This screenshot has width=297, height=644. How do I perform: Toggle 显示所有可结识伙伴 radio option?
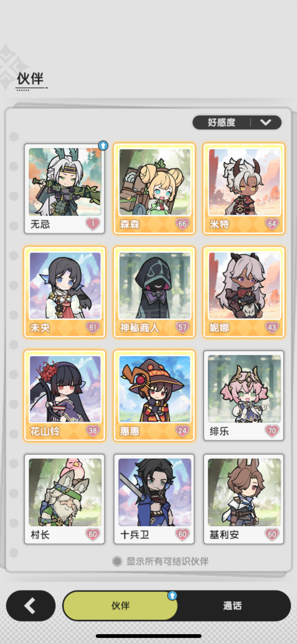coord(117,561)
